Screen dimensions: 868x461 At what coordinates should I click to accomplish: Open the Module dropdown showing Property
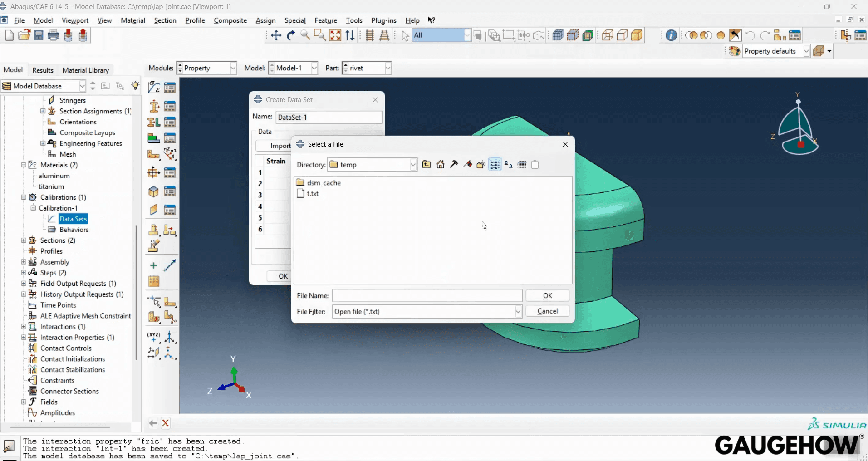tap(232, 68)
